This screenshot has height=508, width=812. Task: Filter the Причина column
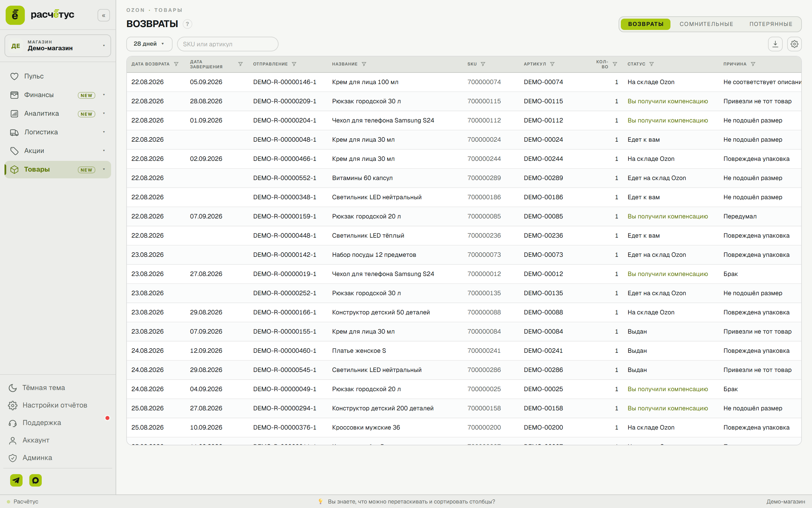click(753, 64)
